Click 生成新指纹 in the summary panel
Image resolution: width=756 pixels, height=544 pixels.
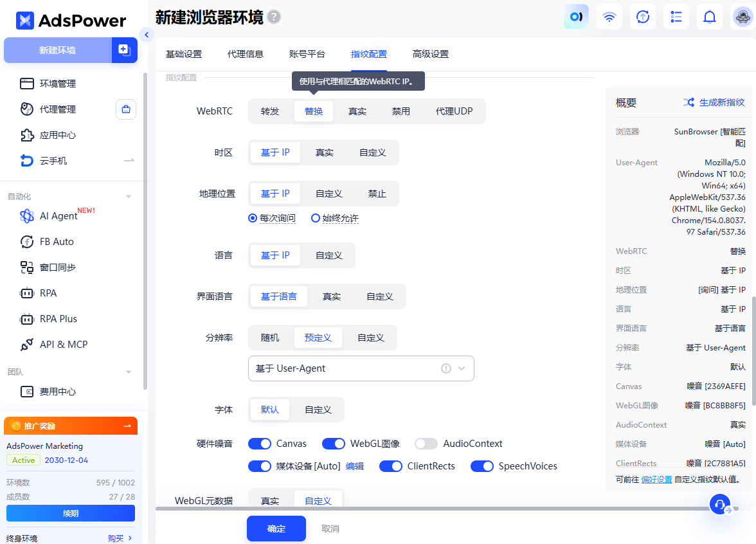point(714,102)
